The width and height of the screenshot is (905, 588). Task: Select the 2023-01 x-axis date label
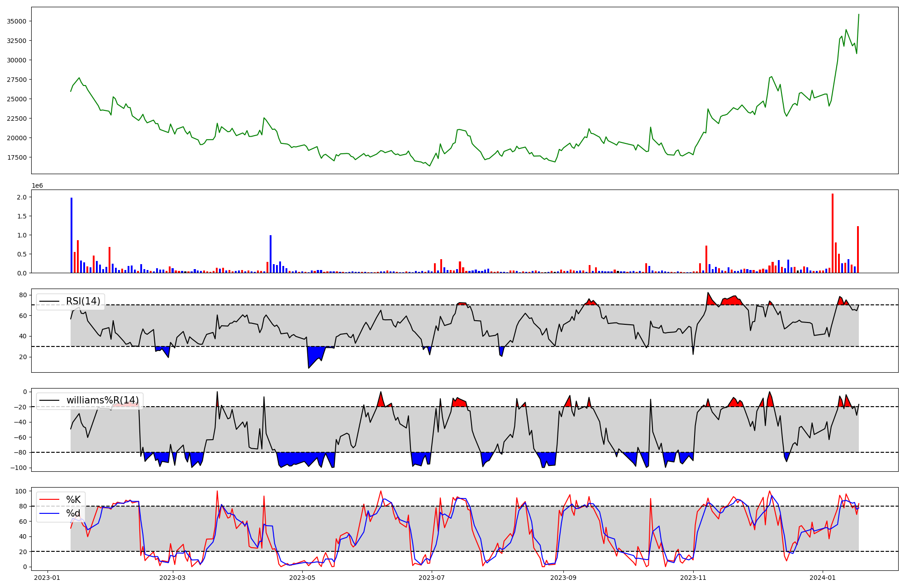click(x=47, y=578)
